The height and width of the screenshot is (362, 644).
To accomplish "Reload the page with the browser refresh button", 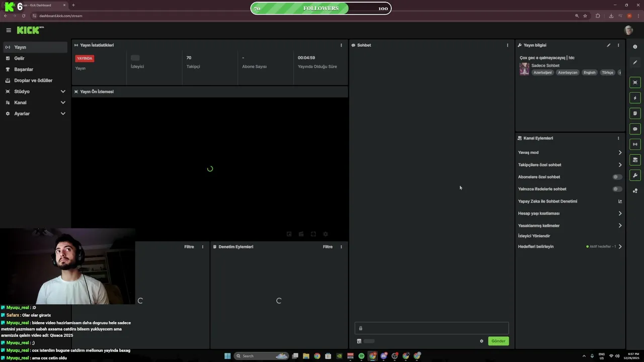I will point(23,16).
